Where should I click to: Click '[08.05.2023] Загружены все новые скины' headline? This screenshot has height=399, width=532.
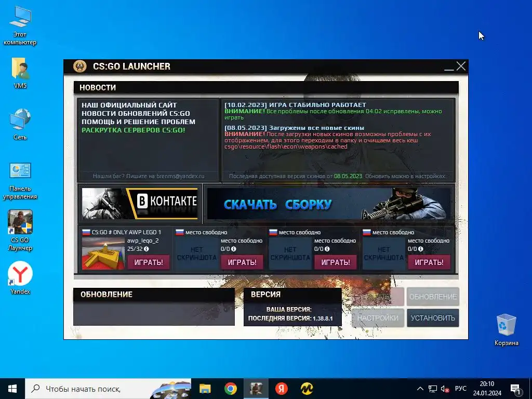pos(294,128)
